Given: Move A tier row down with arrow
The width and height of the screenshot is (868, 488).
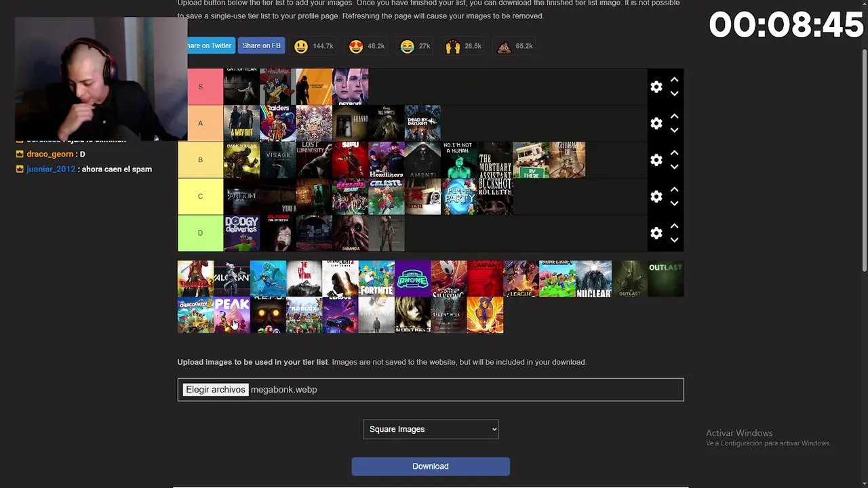Looking at the screenshot, I should pos(674,131).
